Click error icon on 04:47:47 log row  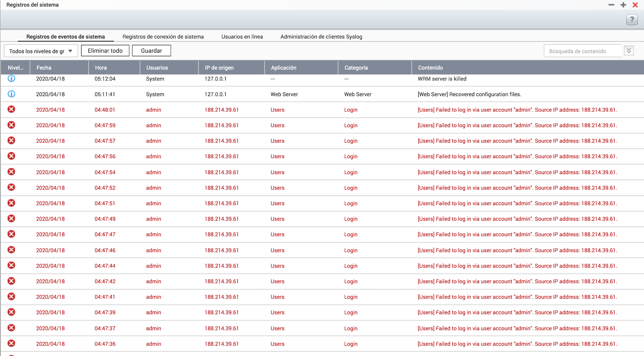coord(11,234)
